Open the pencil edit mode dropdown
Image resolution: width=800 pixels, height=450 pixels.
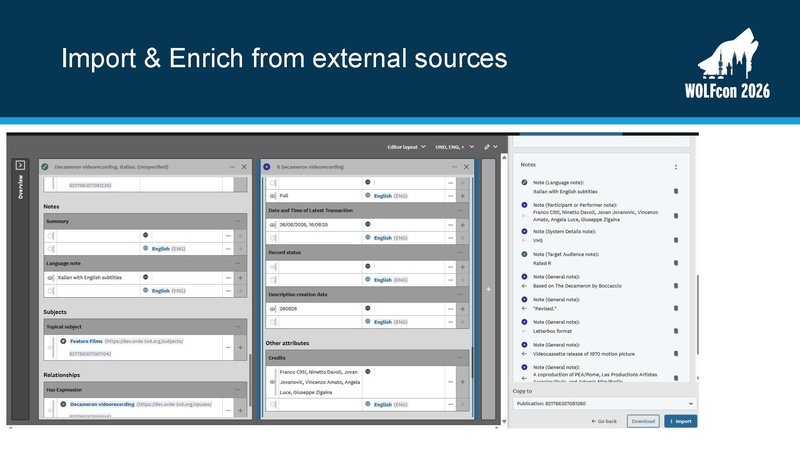pos(491,147)
